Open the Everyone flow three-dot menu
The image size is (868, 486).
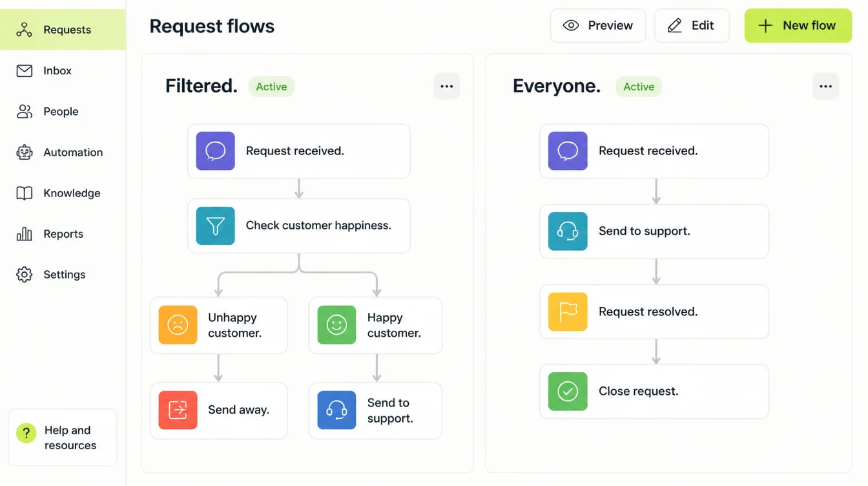click(825, 86)
